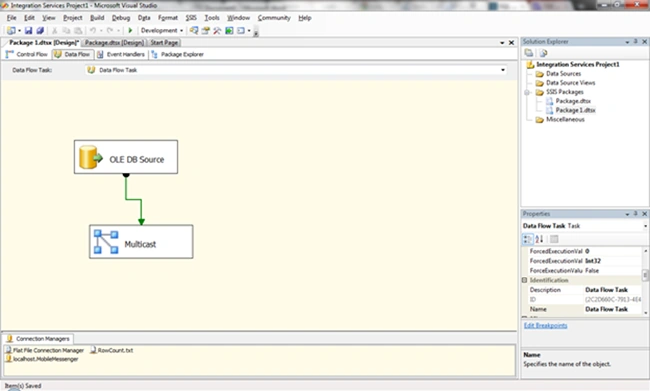Click the Undo arrow icon

(x=93, y=30)
